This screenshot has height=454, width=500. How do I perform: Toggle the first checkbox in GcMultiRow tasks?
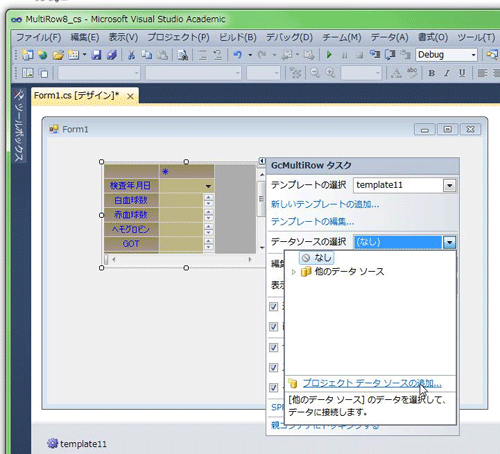pos(274,306)
